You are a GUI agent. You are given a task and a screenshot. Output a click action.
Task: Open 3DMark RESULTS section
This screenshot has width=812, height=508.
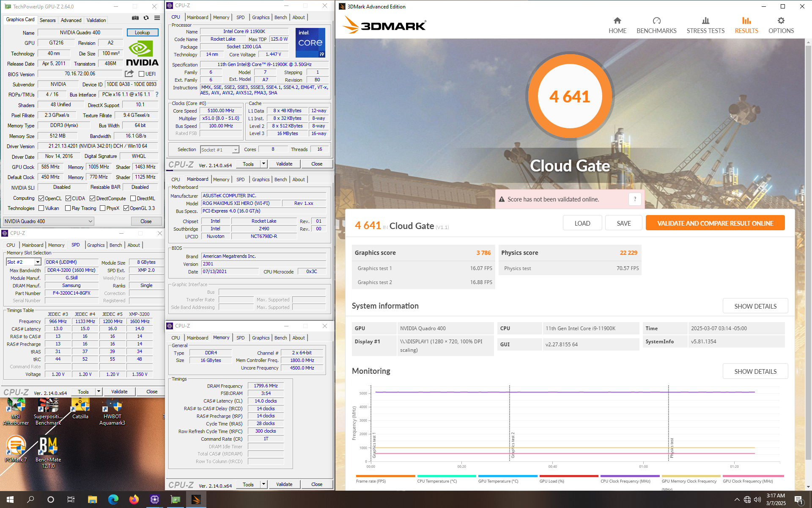[x=746, y=25]
